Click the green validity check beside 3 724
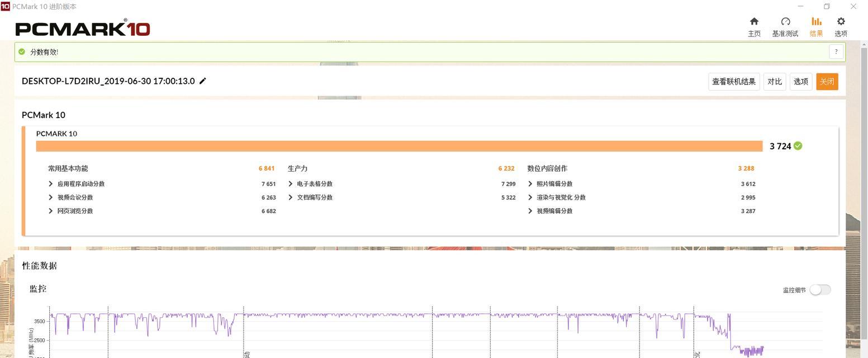The image size is (868, 358). point(798,146)
